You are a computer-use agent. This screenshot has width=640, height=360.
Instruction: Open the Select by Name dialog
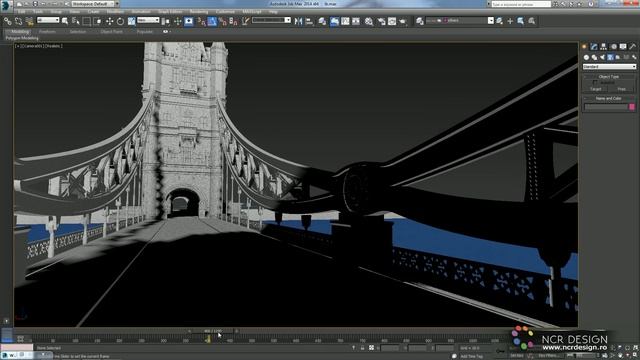click(x=76, y=21)
